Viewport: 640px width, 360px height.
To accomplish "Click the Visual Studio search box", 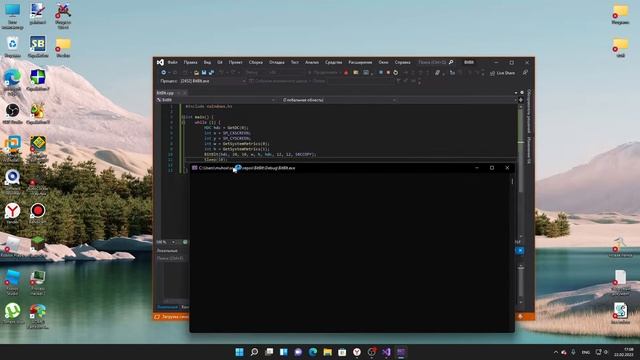I will [436, 62].
